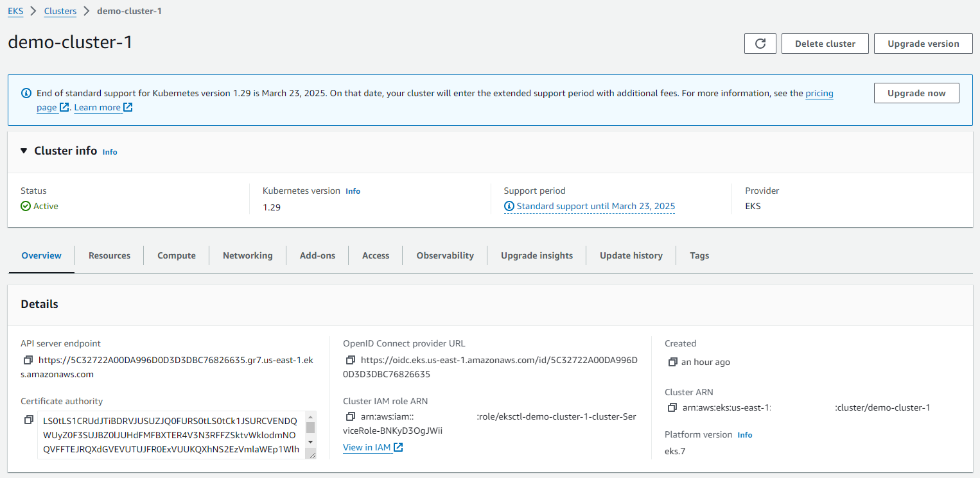This screenshot has height=478, width=980.
Task: Click the Delete cluster button
Action: coord(825,44)
